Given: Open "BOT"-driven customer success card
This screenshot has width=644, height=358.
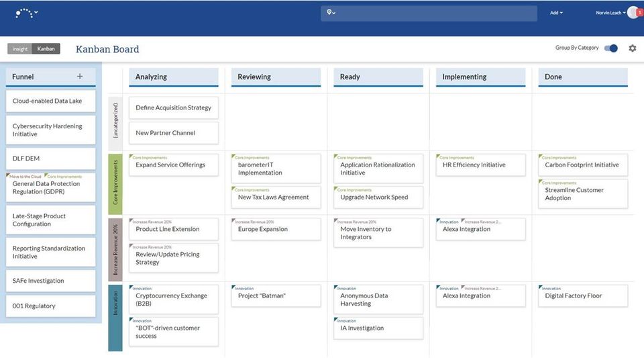Looking at the screenshot, I should pyautogui.click(x=174, y=331).
